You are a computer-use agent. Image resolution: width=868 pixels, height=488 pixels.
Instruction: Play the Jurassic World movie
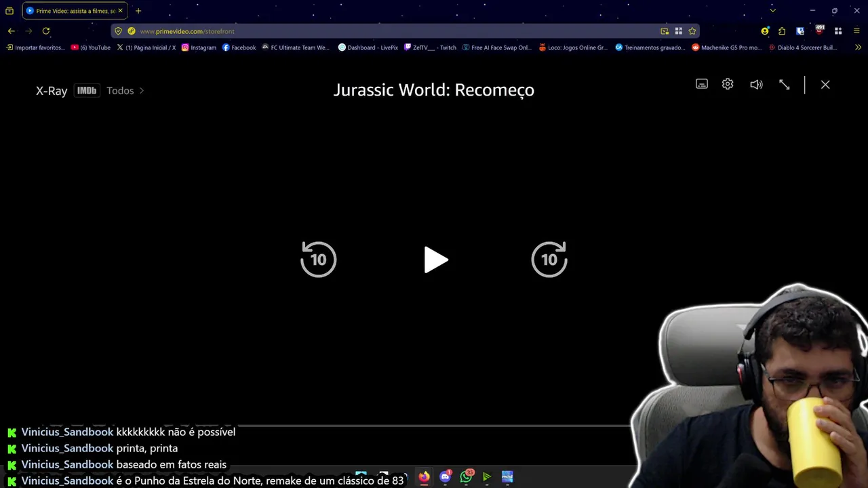point(435,260)
